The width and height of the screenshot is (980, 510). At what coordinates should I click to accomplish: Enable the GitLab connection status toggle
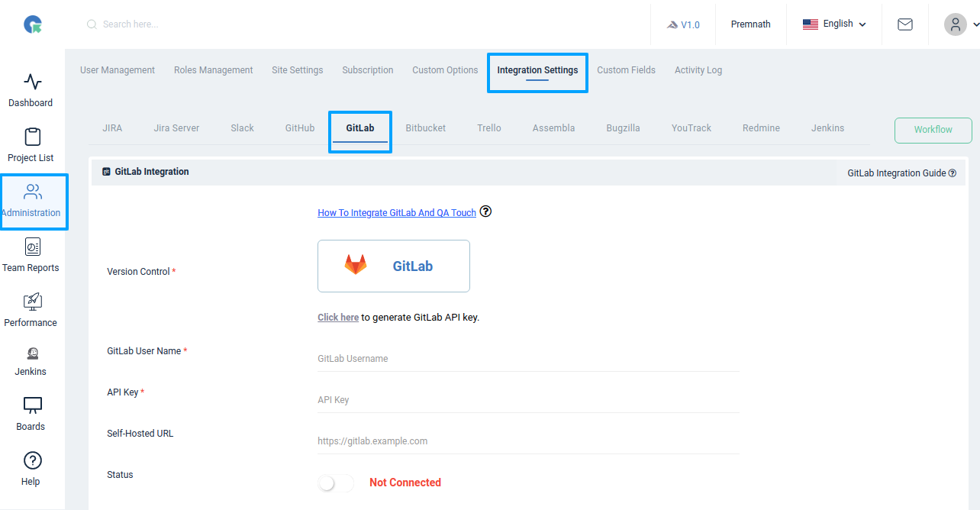(x=335, y=483)
